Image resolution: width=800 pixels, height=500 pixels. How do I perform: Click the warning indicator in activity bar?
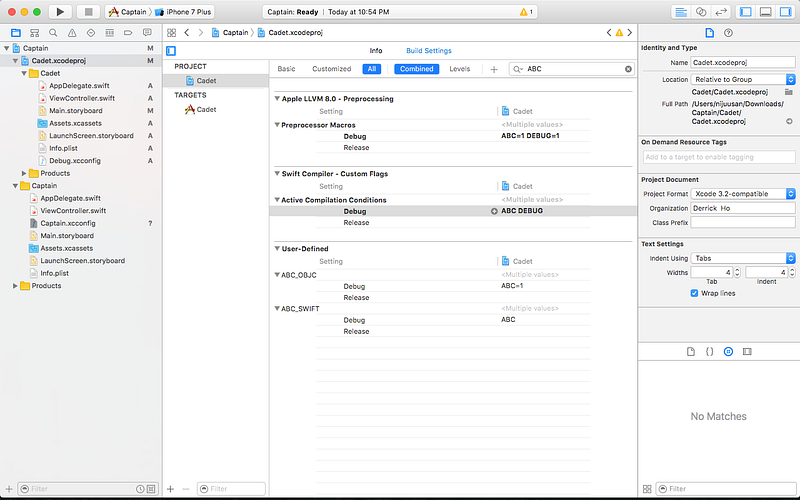[x=526, y=12]
